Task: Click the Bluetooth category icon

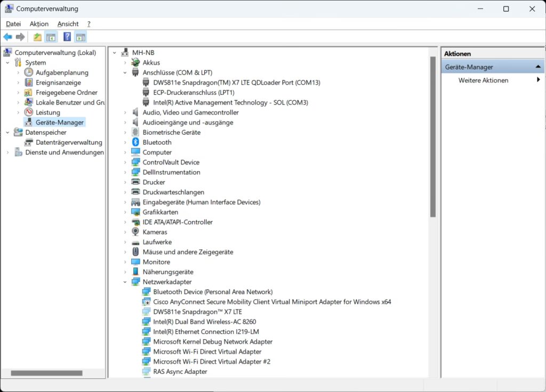Action: (135, 142)
